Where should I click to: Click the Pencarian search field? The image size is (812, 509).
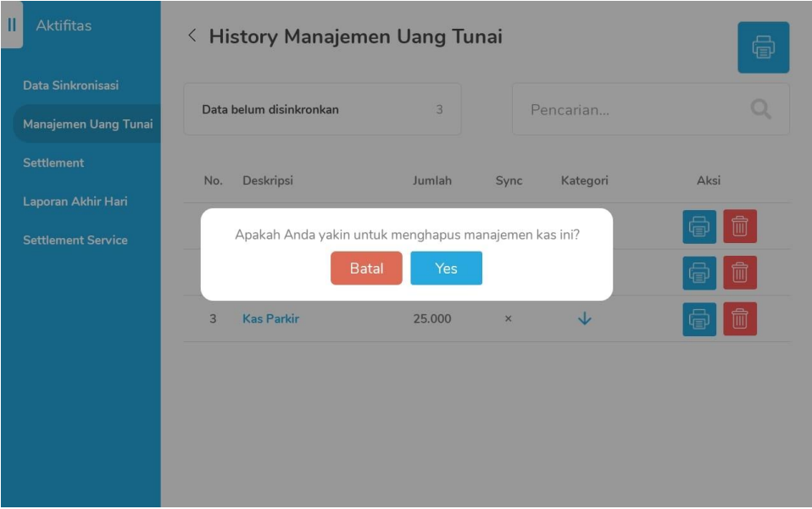click(627, 110)
